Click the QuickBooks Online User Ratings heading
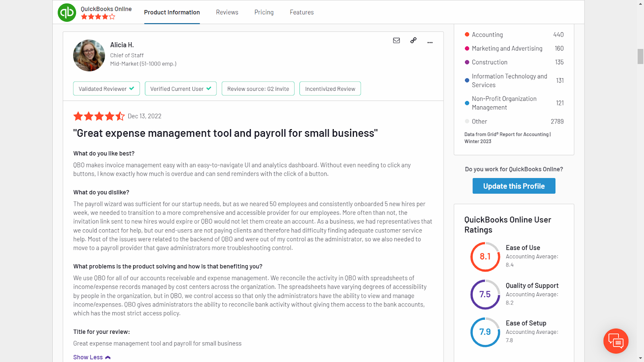This screenshot has height=362, width=644. [x=508, y=225]
